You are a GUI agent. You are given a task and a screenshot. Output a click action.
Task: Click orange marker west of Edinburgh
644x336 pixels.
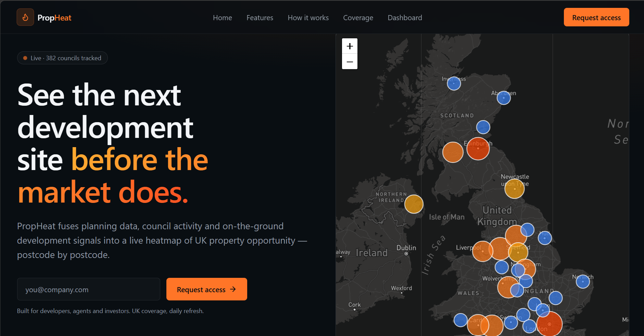point(453,152)
